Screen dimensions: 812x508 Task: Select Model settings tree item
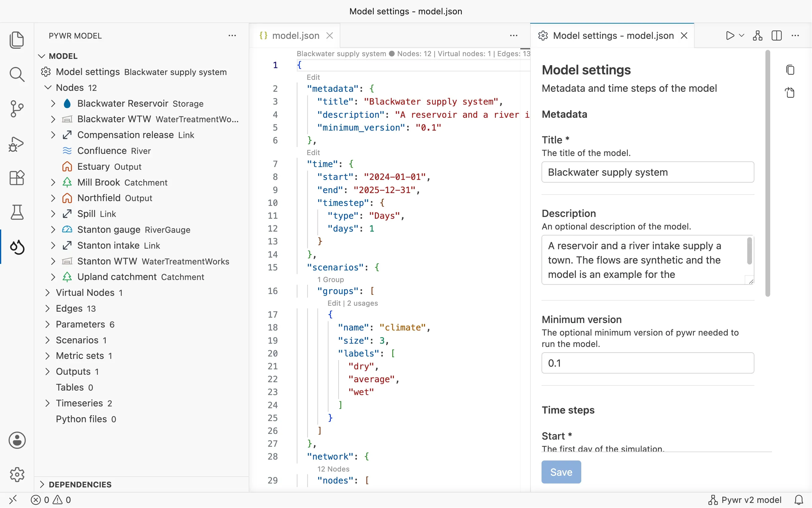point(141,72)
